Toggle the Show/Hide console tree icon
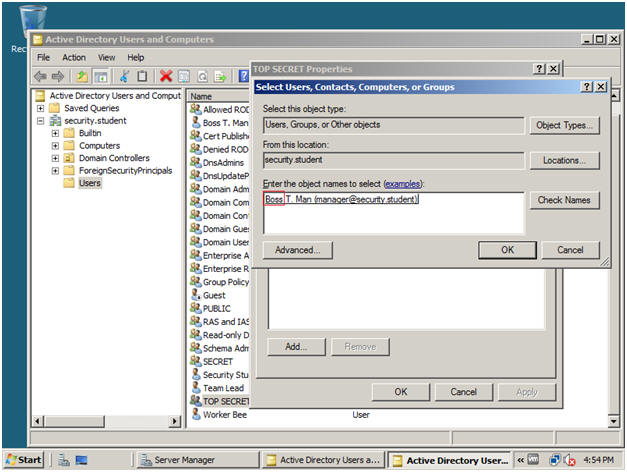This screenshot has height=472, width=627. point(101,76)
